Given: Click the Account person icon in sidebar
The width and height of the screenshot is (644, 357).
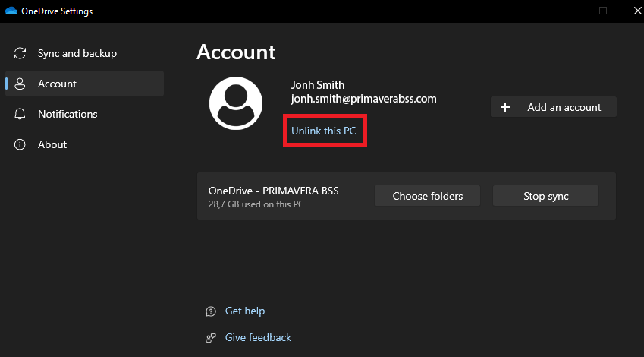Looking at the screenshot, I should coord(20,84).
